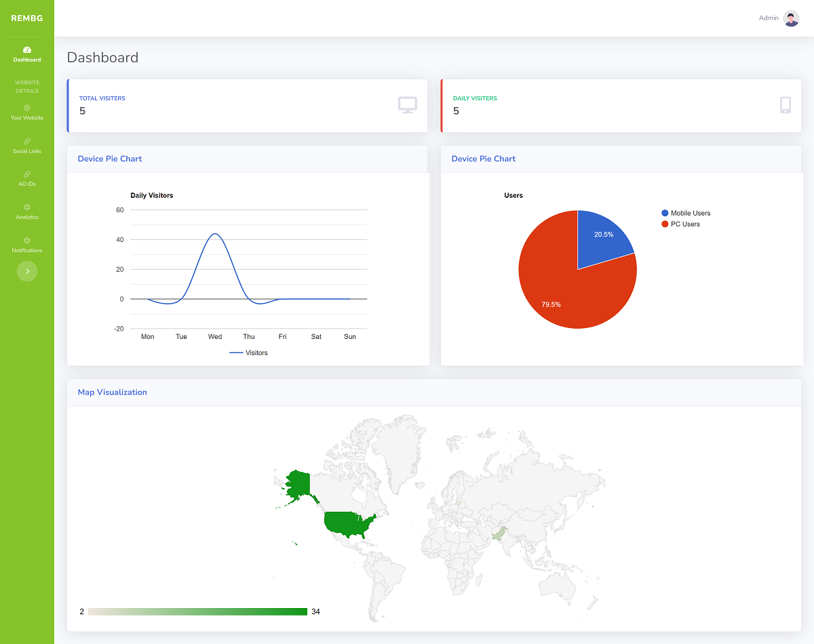Image resolution: width=814 pixels, height=644 pixels.
Task: Click the desktop monitor icon in Total Visiters
Action: point(407,105)
